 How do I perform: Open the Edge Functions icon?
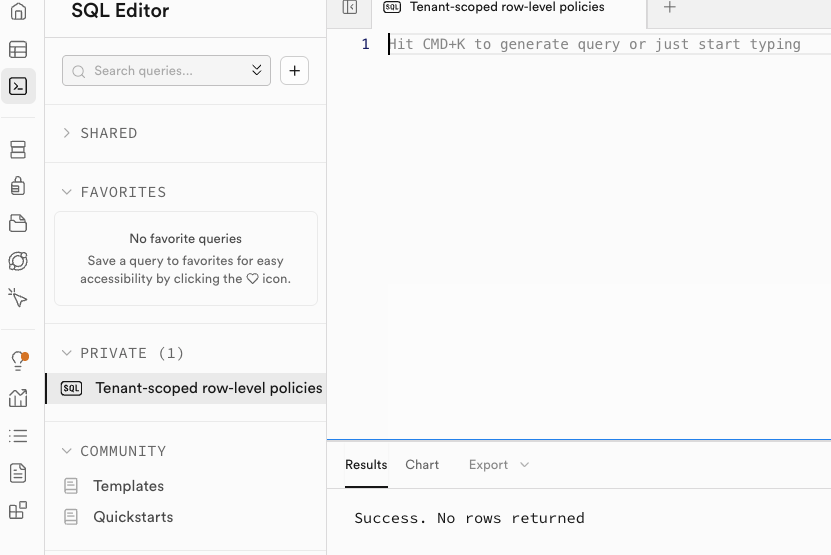coord(18,260)
